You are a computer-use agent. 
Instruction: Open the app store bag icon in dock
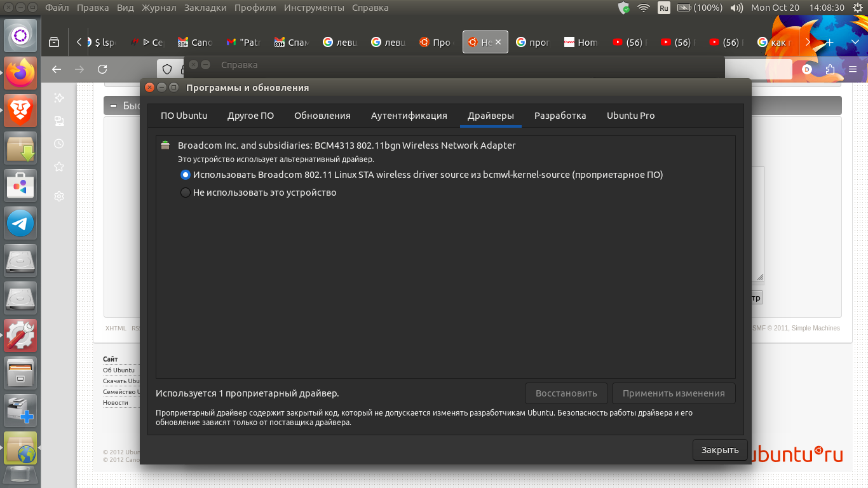click(21, 186)
